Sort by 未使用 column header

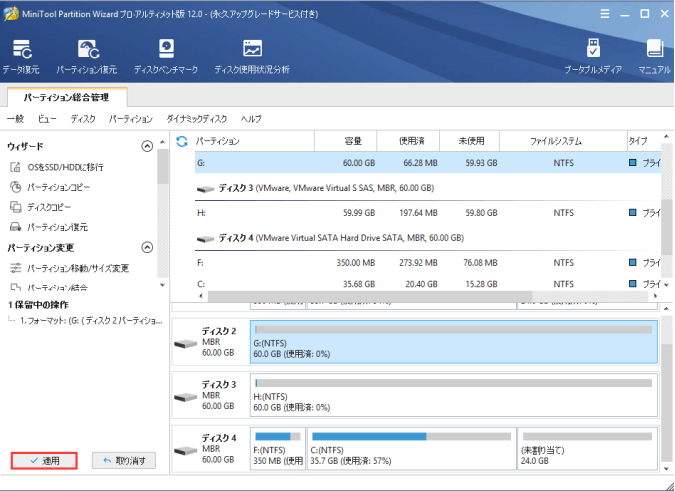[469, 141]
